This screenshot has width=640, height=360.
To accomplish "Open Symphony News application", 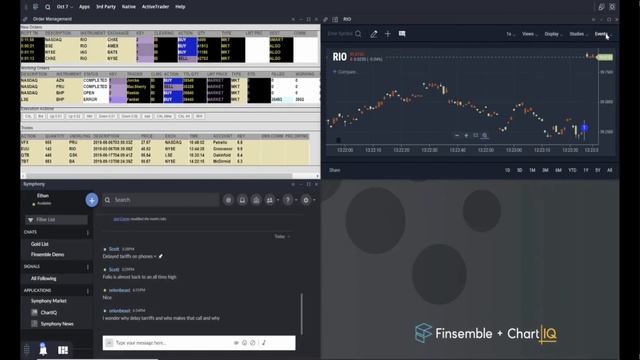I will coord(57,324).
